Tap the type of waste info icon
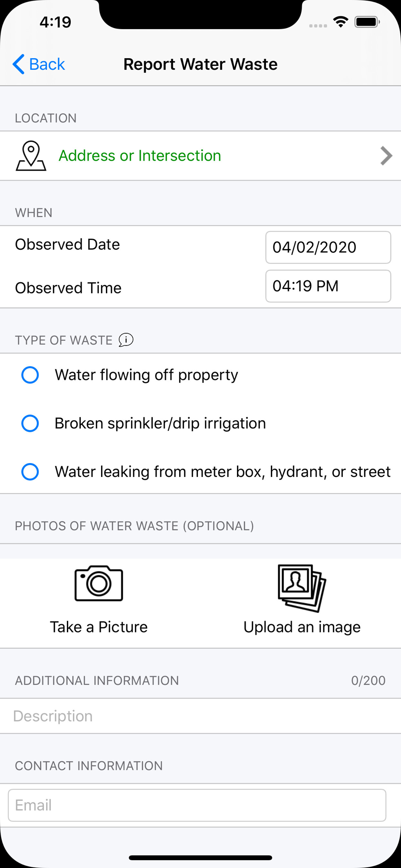401x868 pixels. [126, 340]
